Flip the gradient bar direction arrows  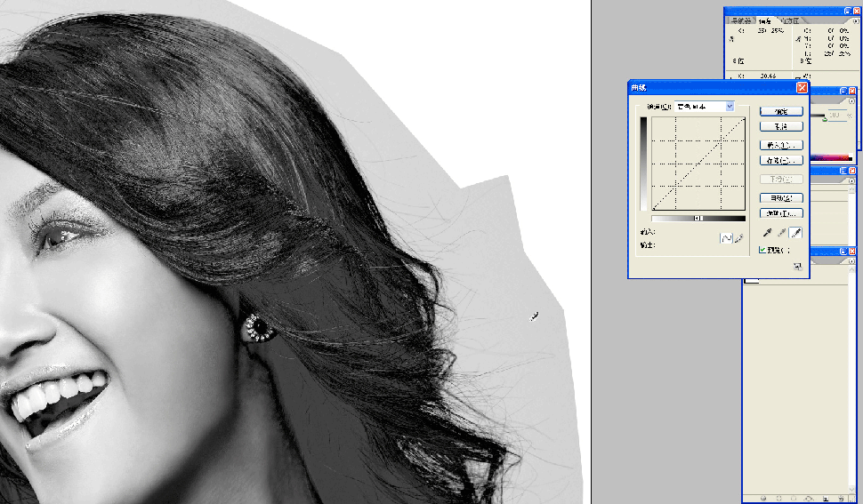[698, 218]
